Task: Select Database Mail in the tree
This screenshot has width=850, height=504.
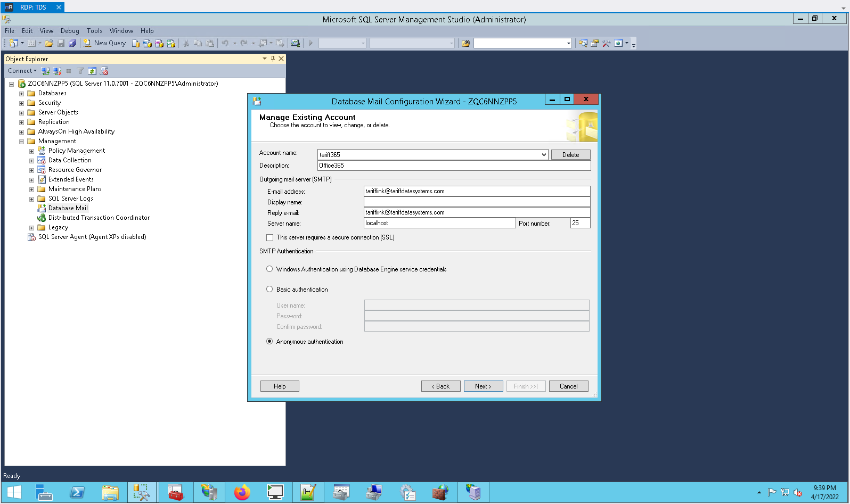Action: [68, 208]
